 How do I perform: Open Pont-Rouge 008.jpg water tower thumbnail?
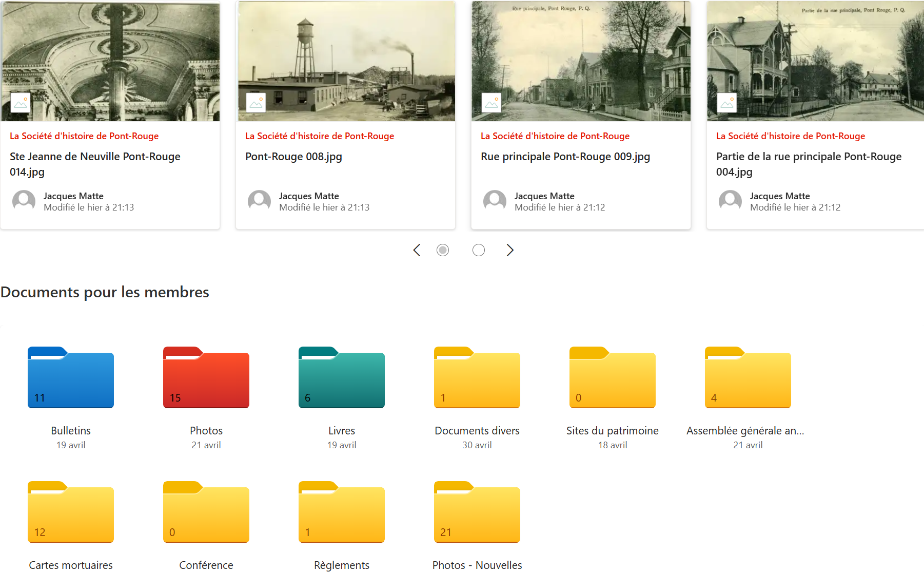[346, 61]
